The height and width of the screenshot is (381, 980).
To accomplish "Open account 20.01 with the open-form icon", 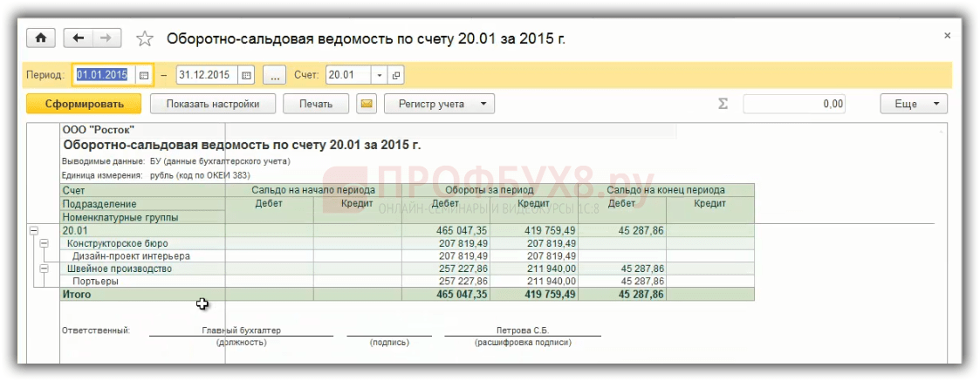I will [x=396, y=75].
